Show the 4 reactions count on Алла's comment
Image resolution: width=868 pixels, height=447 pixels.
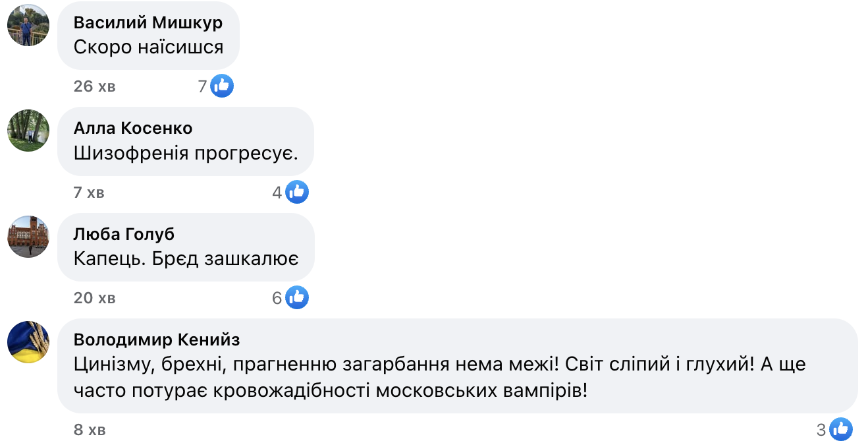click(277, 193)
